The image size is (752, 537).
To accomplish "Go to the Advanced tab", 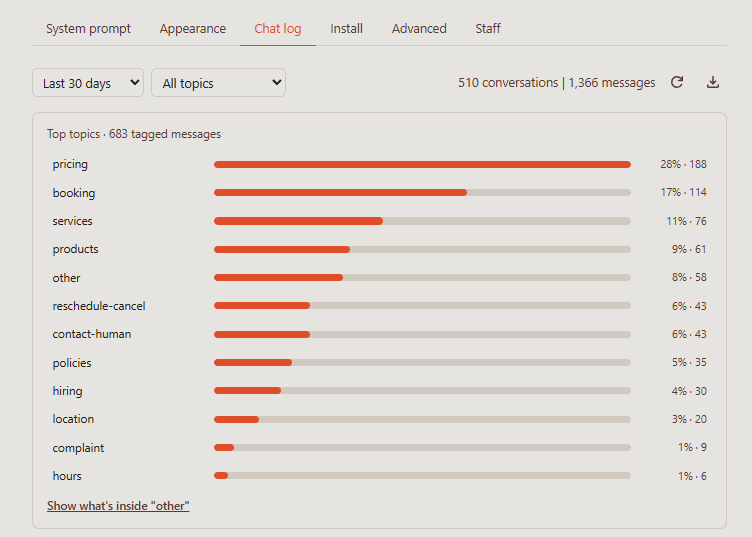I will pos(419,29).
